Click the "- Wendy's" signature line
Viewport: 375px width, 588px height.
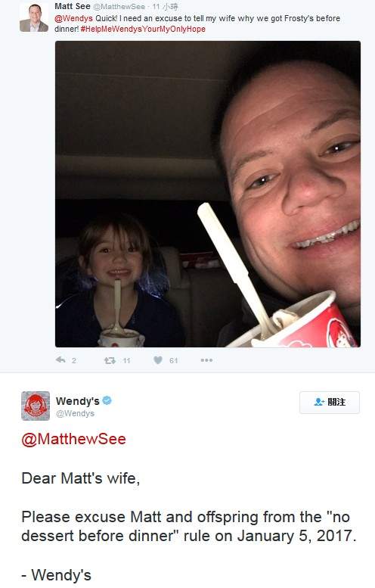click(x=56, y=575)
